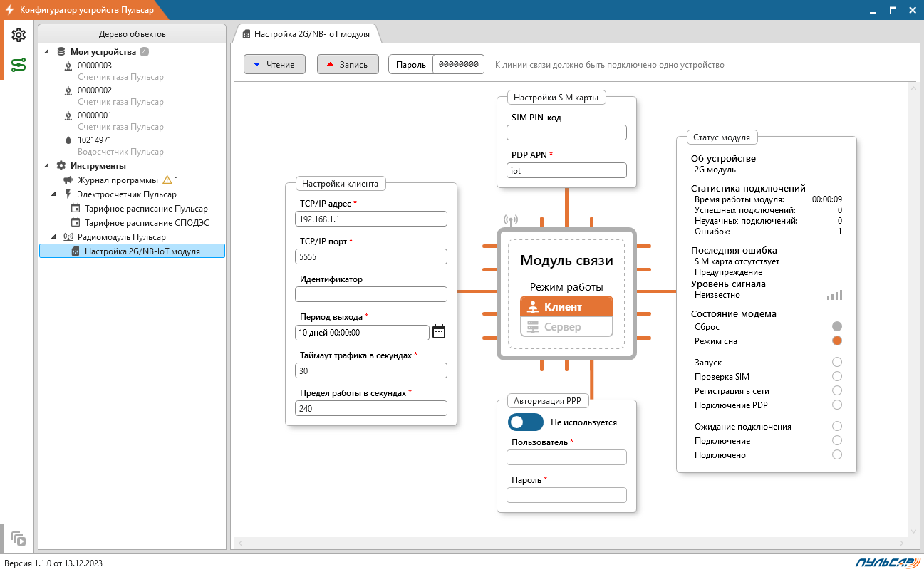
Task: Click the version text Версия 1.1.0
Action: (x=53, y=563)
